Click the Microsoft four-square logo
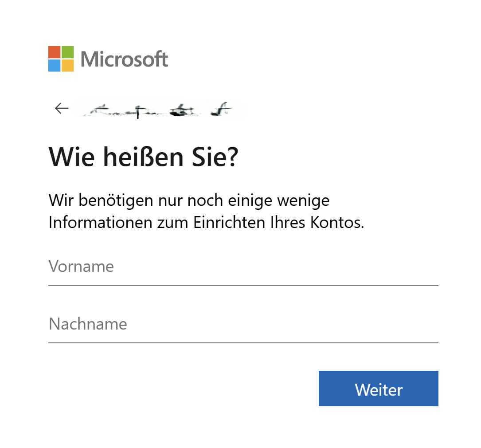The image size is (481, 448). click(62, 59)
